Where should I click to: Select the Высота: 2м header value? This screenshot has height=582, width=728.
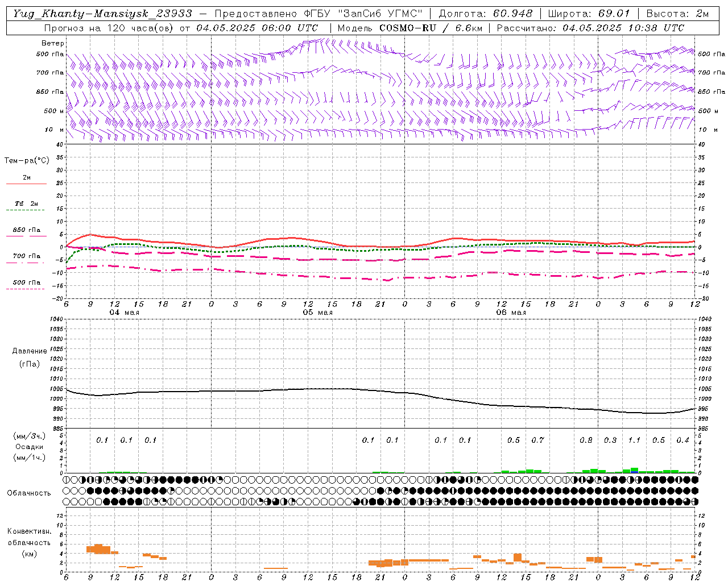point(677,13)
